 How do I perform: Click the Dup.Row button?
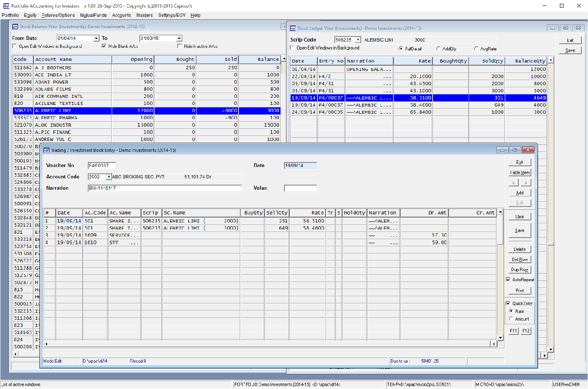tap(520, 269)
